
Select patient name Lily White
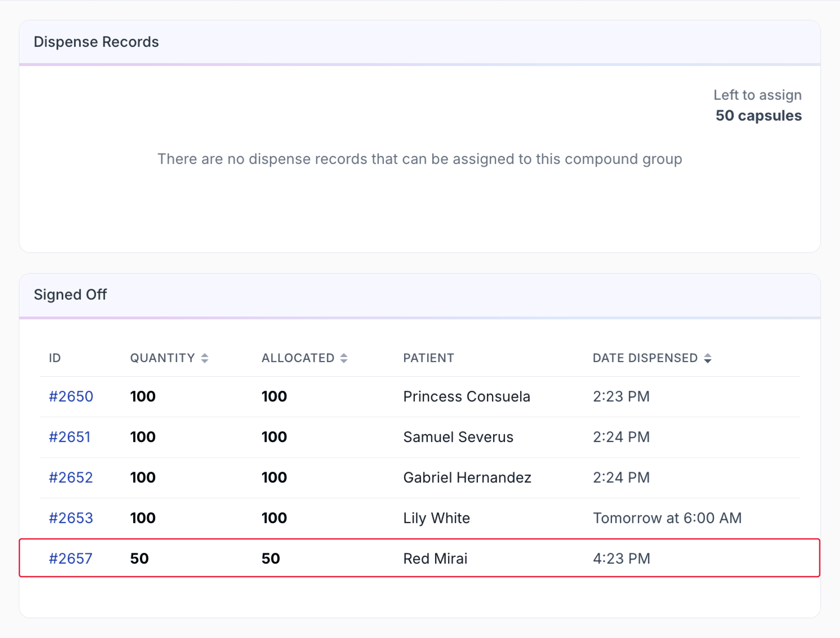point(436,518)
